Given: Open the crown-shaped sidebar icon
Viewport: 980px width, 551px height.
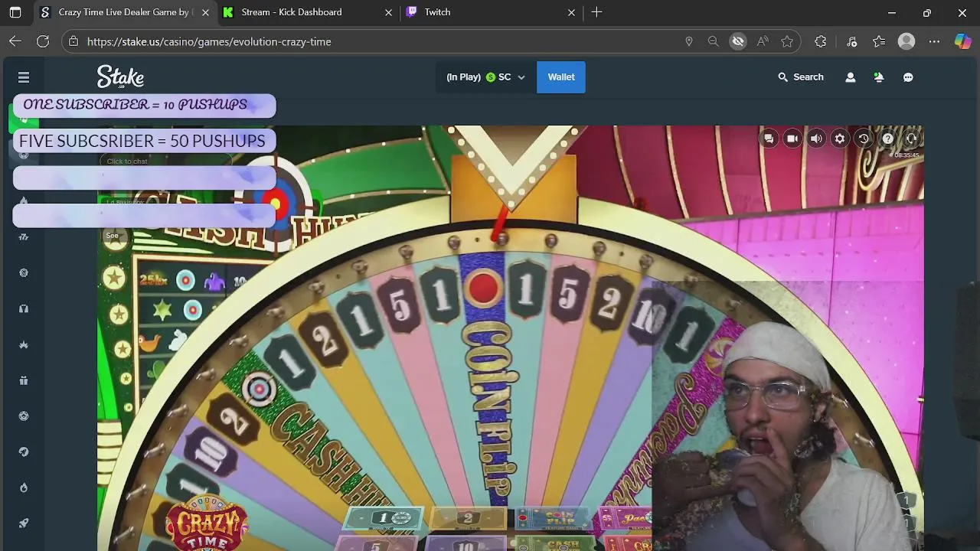Looking at the screenshot, I should (24, 344).
